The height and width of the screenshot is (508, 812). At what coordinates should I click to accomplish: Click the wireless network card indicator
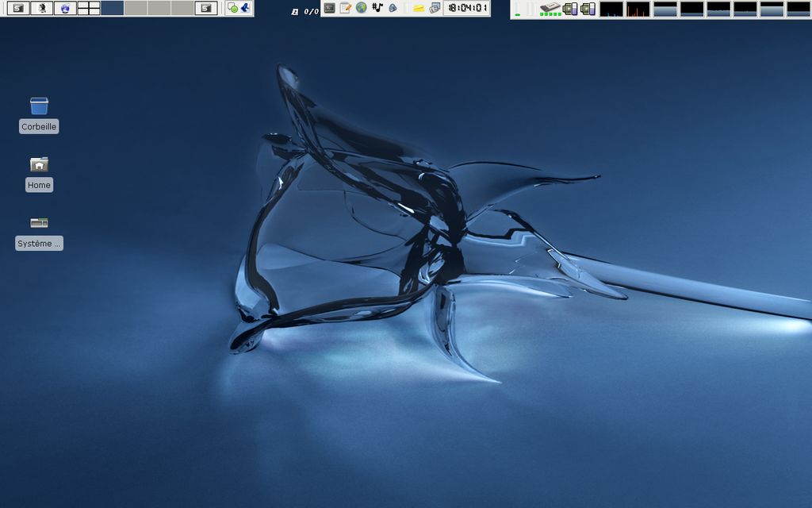(x=550, y=9)
